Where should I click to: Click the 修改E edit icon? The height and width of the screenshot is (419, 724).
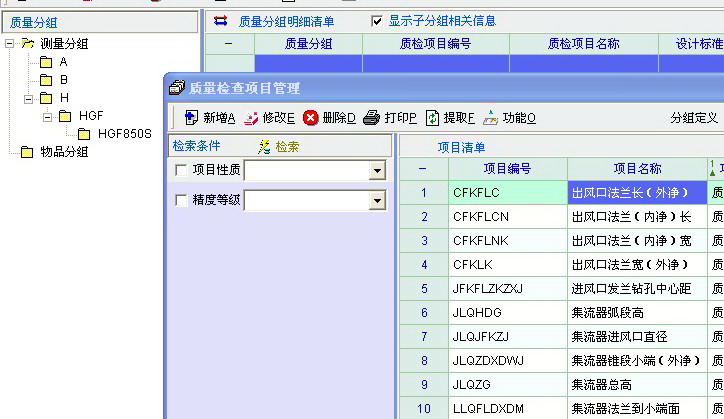[251, 118]
